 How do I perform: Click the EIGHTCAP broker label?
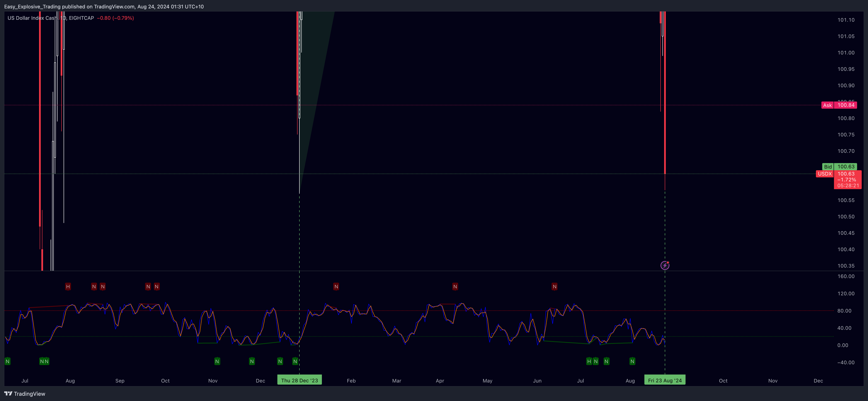click(81, 18)
